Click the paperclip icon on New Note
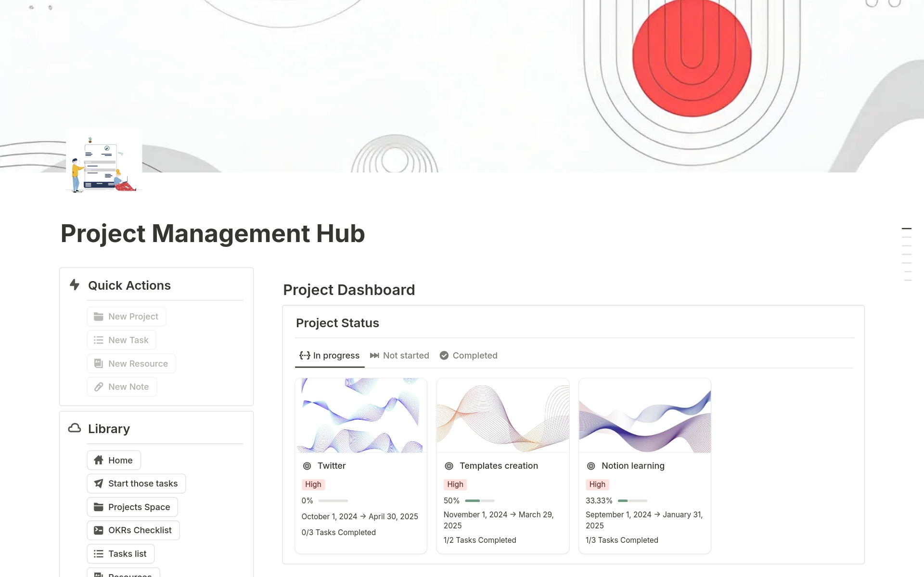This screenshot has width=924, height=577. (99, 386)
